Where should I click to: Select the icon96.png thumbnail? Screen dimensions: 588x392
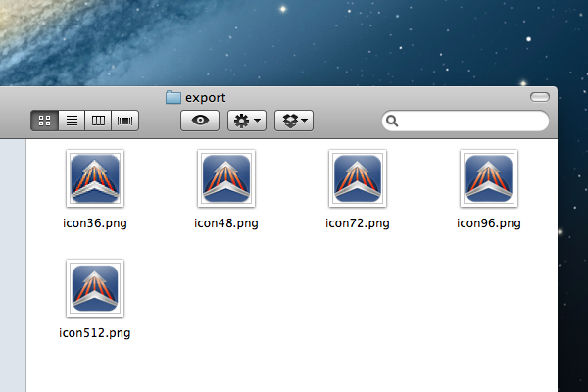489,178
